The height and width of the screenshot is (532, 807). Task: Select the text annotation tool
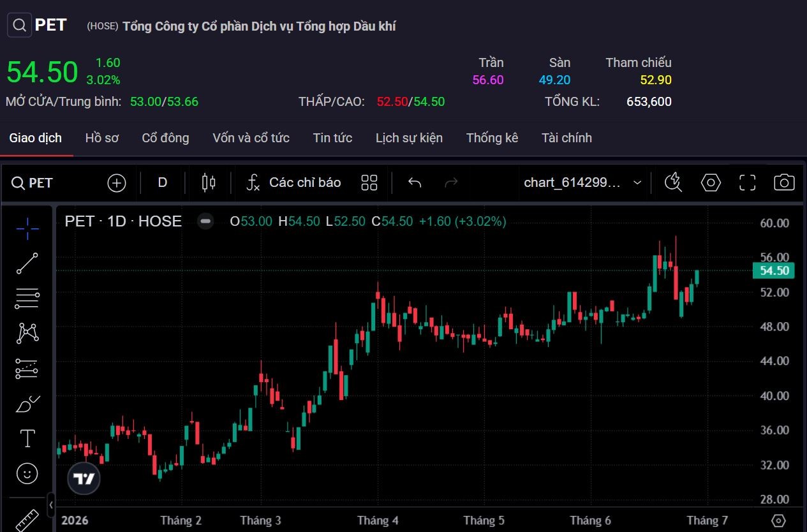(x=27, y=438)
